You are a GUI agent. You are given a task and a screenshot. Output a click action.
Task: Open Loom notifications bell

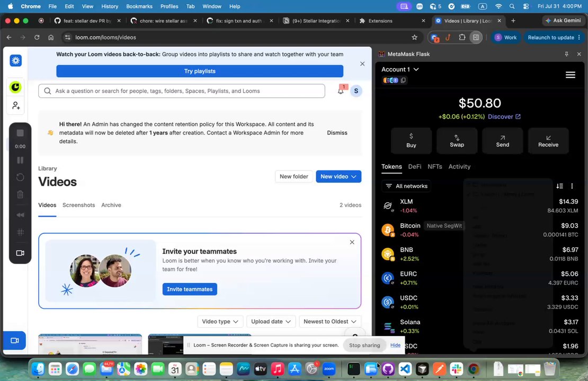341,90
